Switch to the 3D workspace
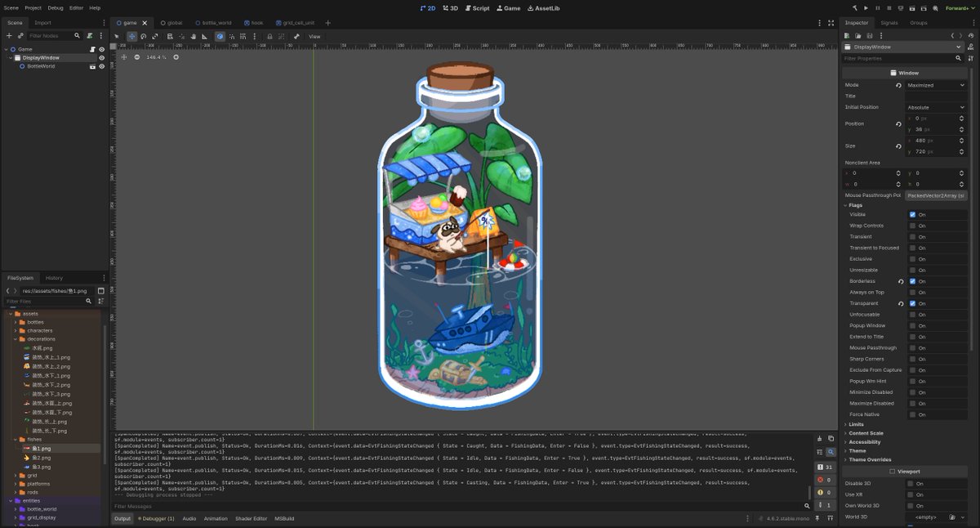This screenshot has width=980, height=528. pyautogui.click(x=450, y=7)
